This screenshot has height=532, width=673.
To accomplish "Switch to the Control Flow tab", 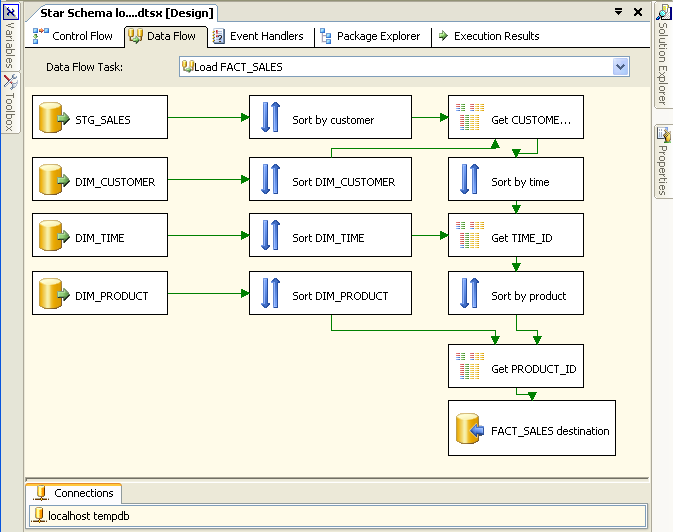I will (x=73, y=36).
